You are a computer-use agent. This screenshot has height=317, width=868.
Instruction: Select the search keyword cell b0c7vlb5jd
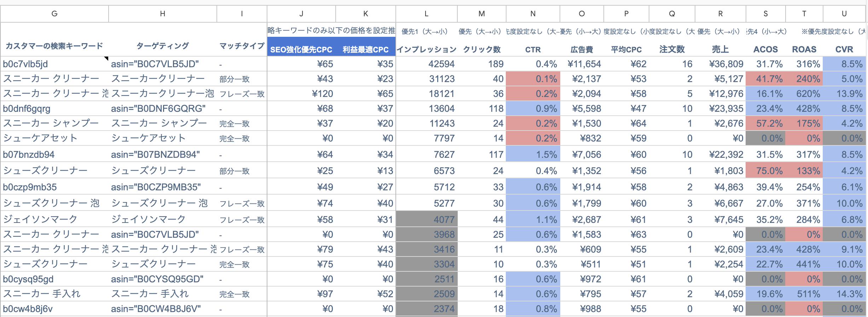pyautogui.click(x=54, y=64)
